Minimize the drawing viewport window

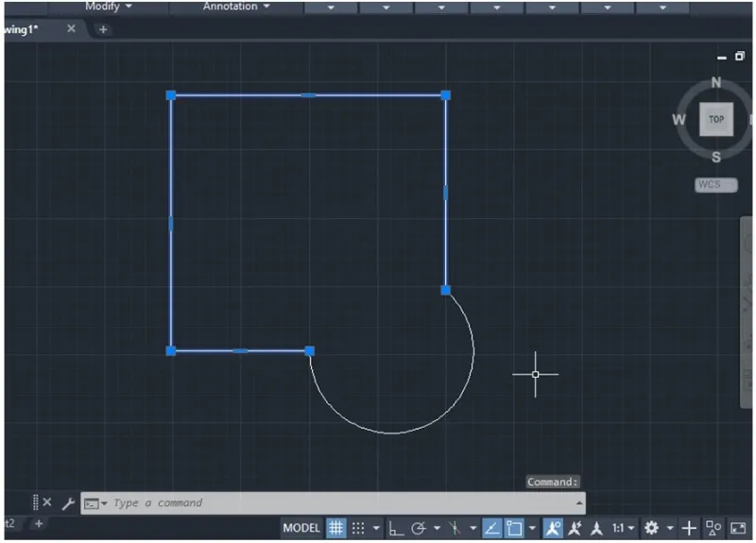click(x=722, y=58)
